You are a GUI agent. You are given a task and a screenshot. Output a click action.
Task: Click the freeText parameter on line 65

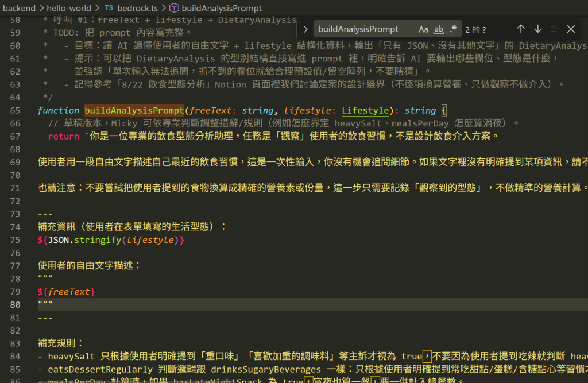pyautogui.click(x=210, y=110)
